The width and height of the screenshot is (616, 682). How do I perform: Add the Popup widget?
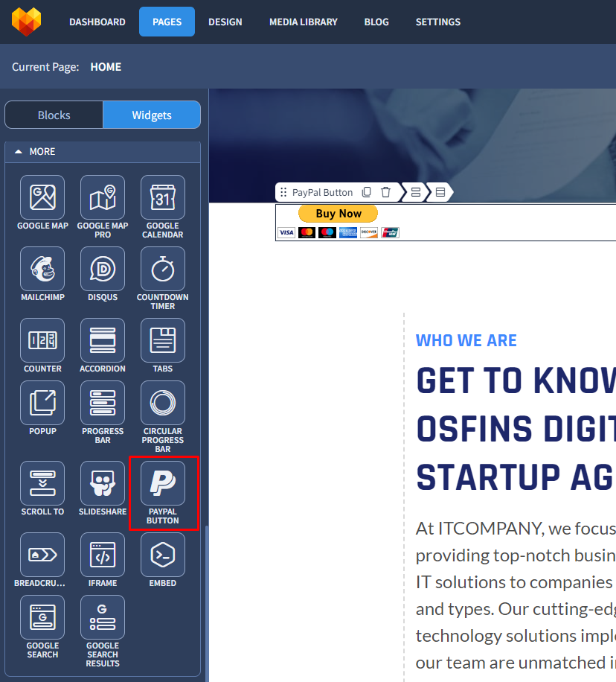pyautogui.click(x=42, y=404)
